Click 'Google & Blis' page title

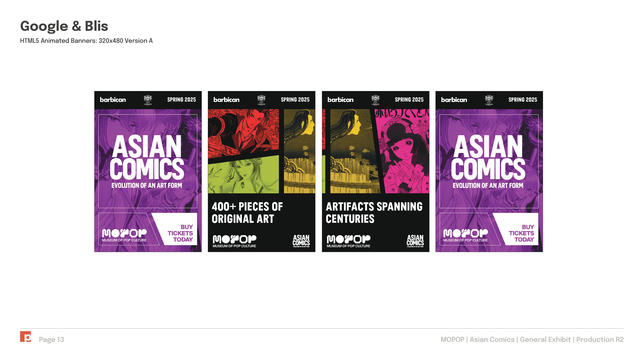[64, 26]
